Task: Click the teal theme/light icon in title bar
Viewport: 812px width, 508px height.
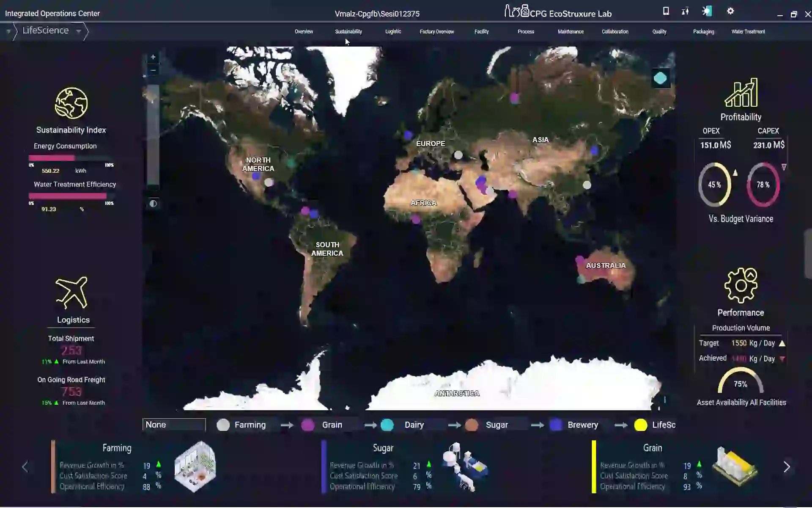Action: point(707,11)
